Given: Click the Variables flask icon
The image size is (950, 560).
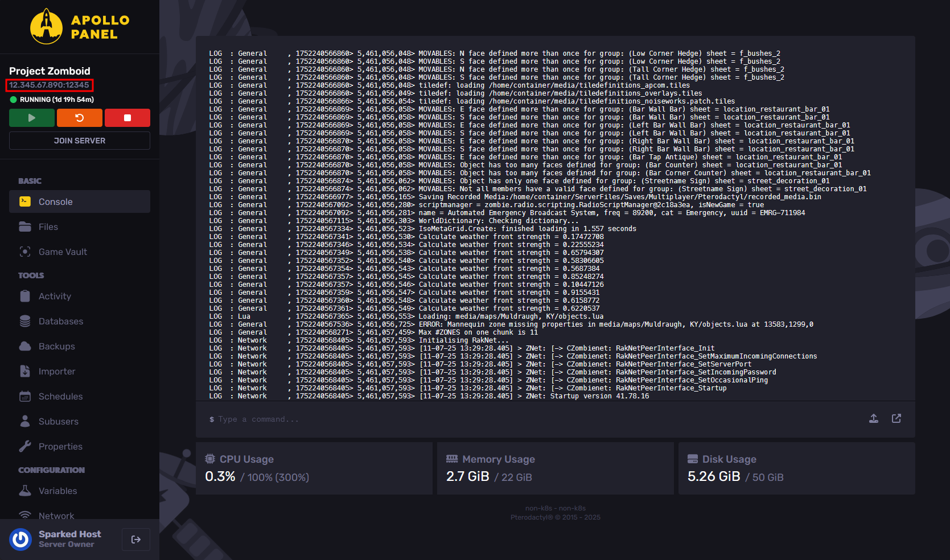Looking at the screenshot, I should pyautogui.click(x=25, y=491).
